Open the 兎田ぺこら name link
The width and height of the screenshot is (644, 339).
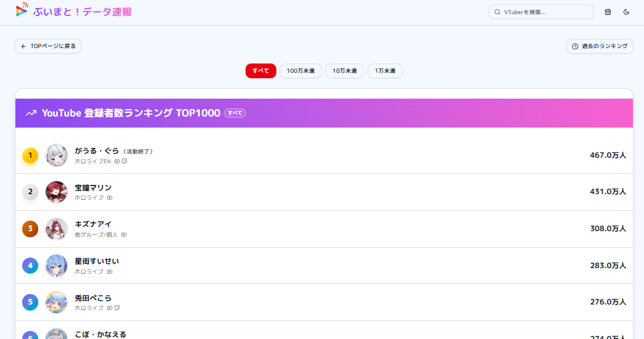pos(93,298)
